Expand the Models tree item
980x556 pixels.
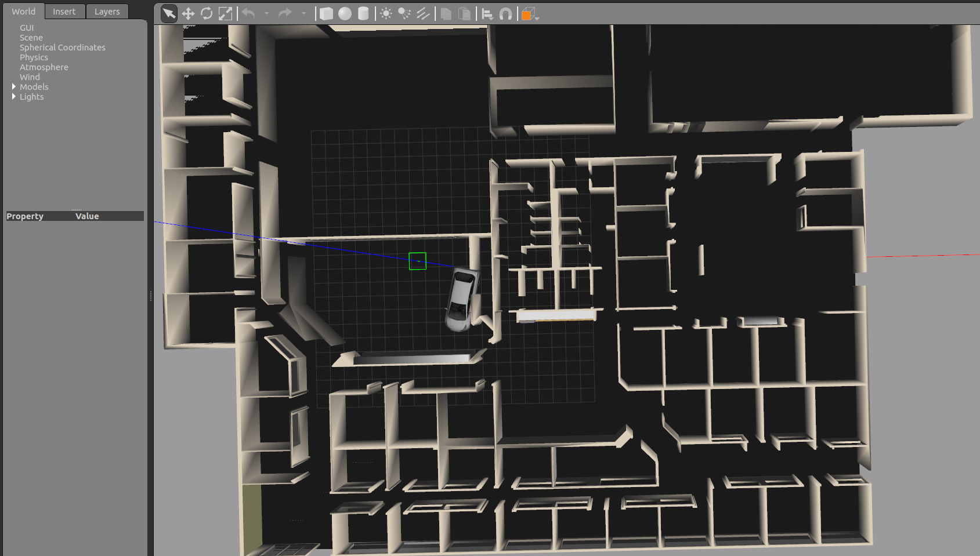point(14,86)
